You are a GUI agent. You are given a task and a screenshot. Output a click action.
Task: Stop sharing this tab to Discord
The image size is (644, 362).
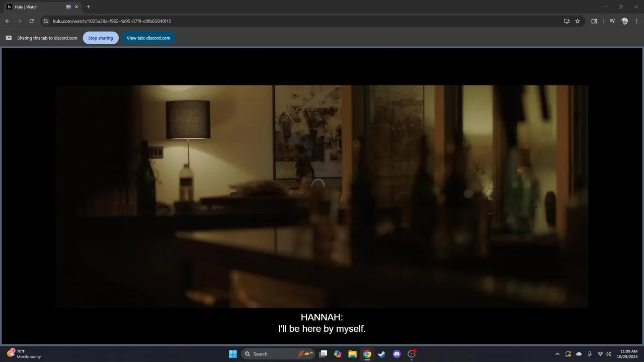tap(101, 38)
